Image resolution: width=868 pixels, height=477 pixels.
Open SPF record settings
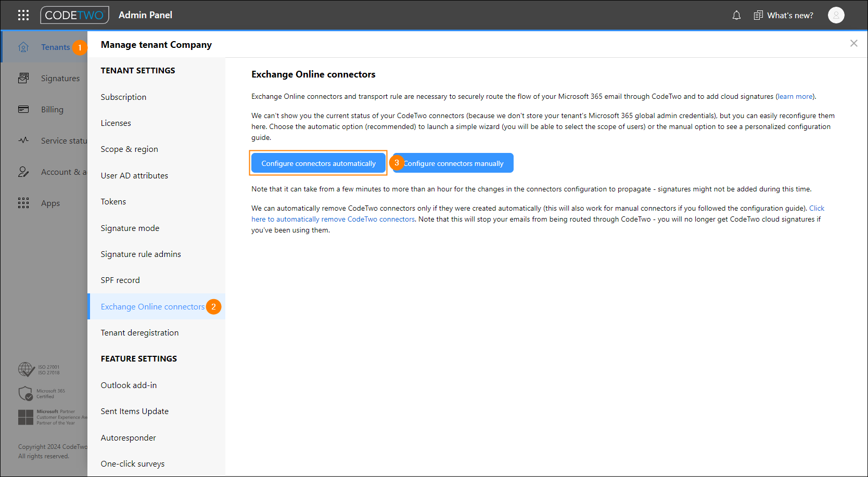120,280
